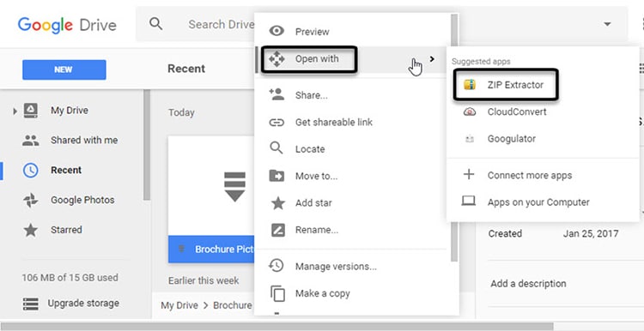The height and width of the screenshot is (331, 644).
Task: Click the Manage versions history icon
Action: pos(276,266)
